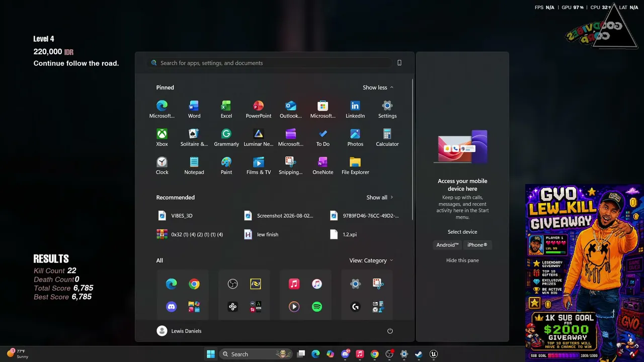
Task: Launch Logitech G HUB from the All categories
Action: pos(355,307)
